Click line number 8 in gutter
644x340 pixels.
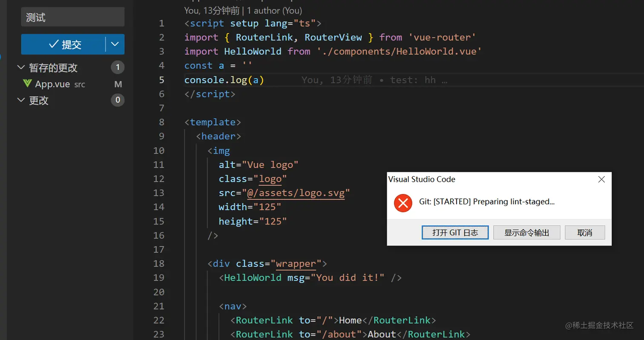(x=161, y=122)
